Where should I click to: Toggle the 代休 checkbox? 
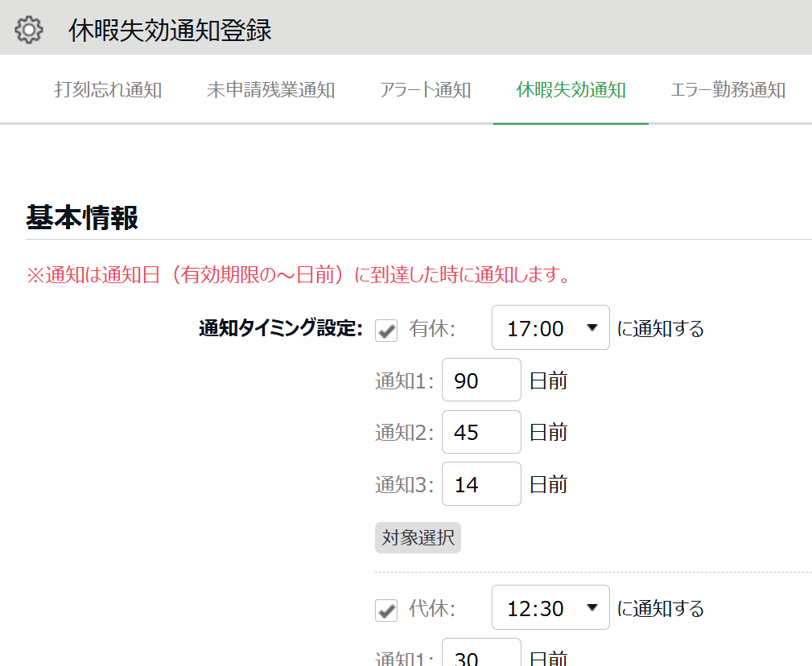coord(386,610)
